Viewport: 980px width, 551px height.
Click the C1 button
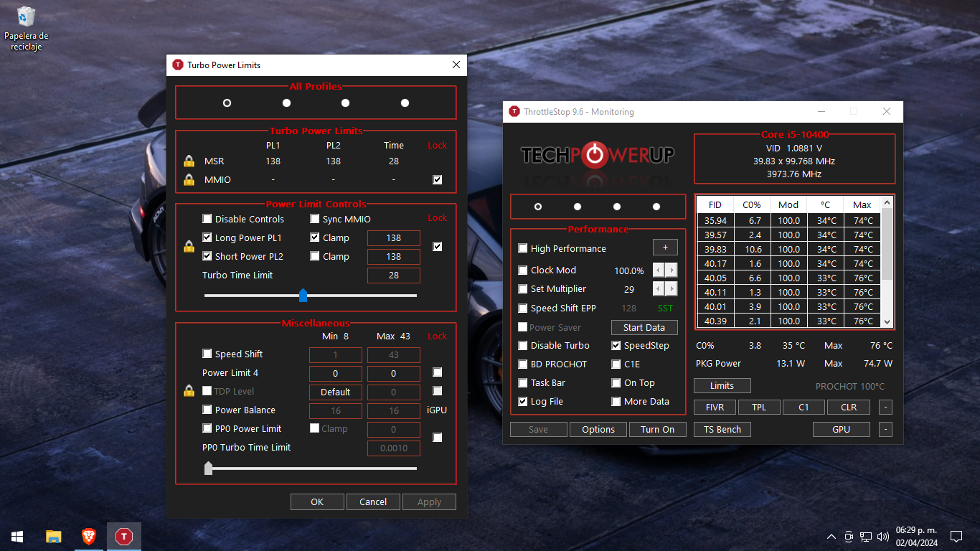804,408
